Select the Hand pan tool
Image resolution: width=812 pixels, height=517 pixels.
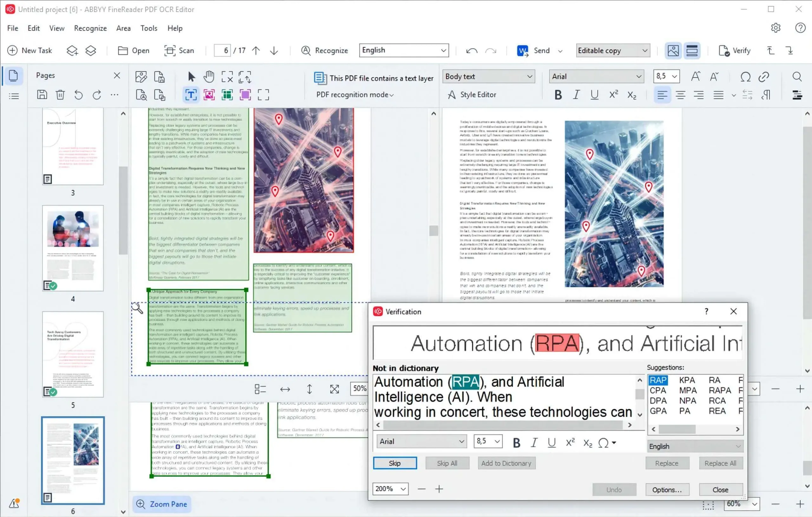click(209, 76)
